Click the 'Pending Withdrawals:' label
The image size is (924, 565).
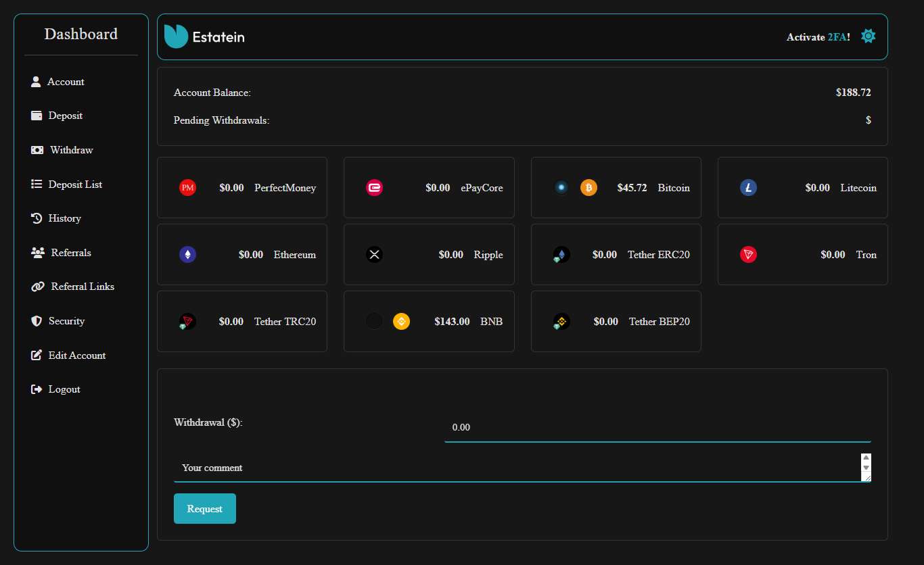(x=222, y=120)
